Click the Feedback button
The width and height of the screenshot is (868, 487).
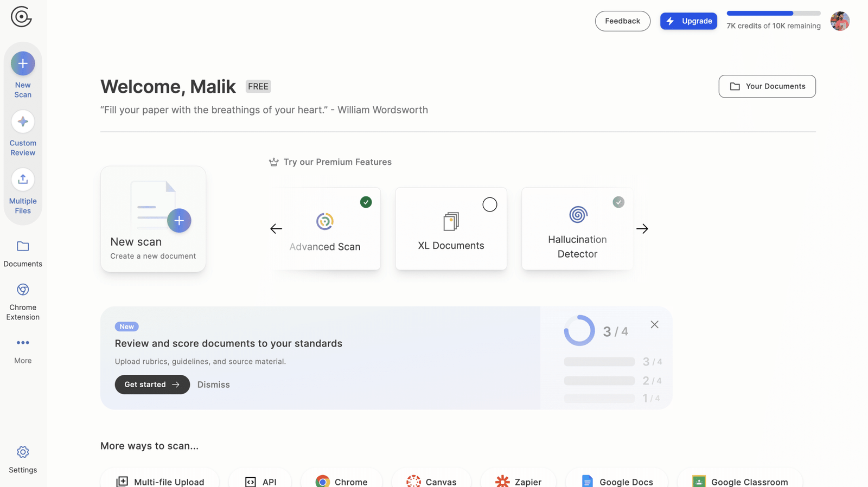click(622, 21)
